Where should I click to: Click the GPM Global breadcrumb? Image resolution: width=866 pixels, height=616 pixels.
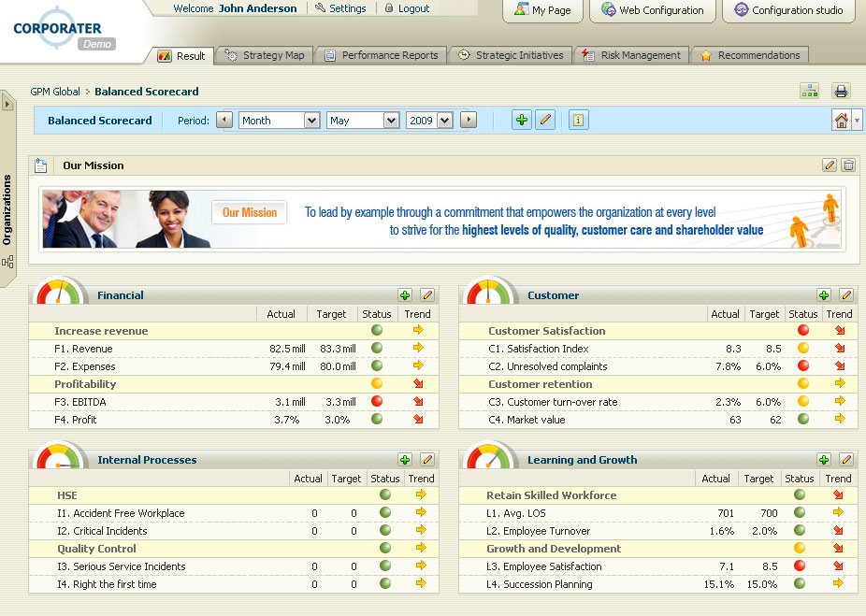pyautogui.click(x=55, y=92)
